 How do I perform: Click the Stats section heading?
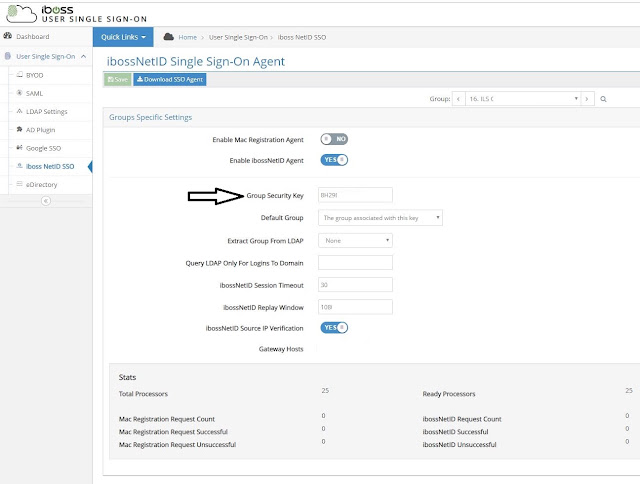point(127,377)
